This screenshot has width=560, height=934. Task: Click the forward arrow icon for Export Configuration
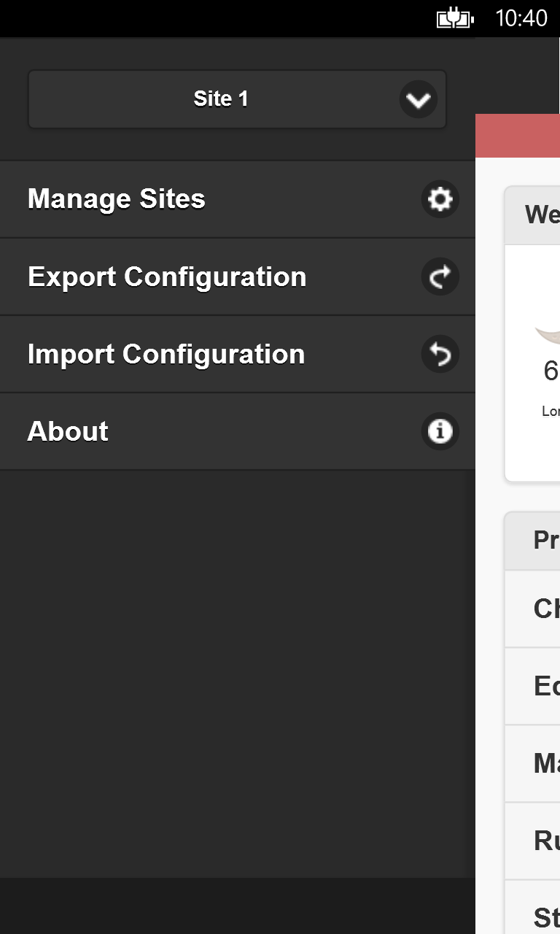440,277
